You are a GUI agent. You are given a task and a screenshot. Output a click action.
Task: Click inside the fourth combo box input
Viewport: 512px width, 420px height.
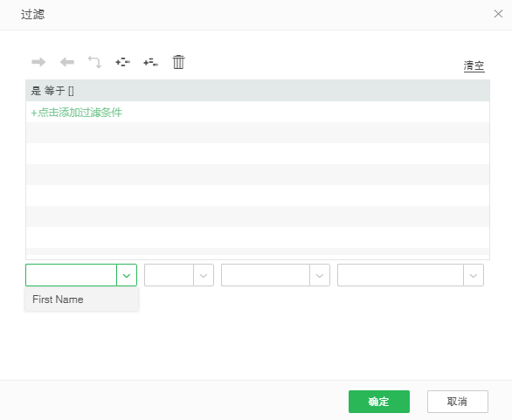tap(401, 275)
